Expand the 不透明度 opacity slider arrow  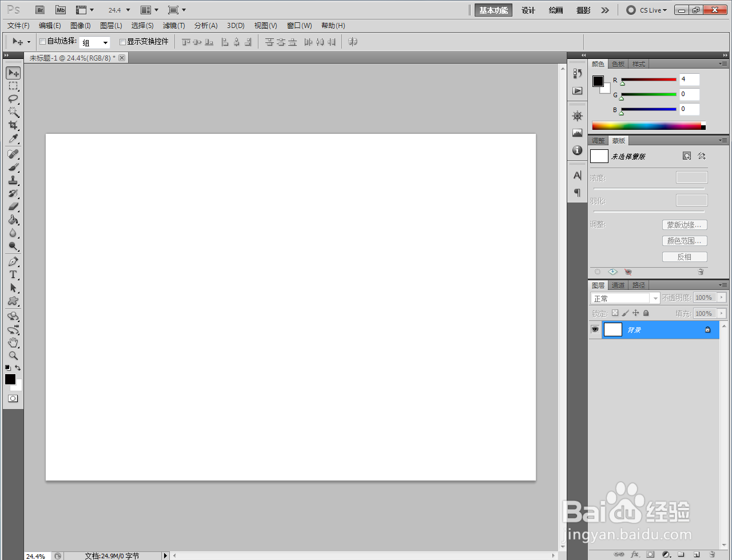[x=722, y=297]
